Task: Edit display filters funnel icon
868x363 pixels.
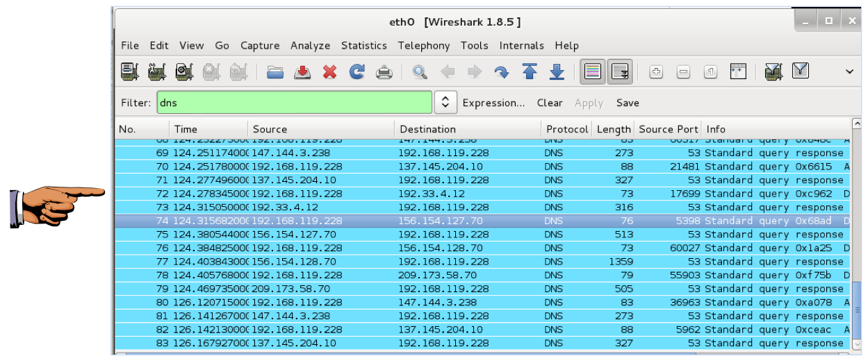Action: [801, 71]
